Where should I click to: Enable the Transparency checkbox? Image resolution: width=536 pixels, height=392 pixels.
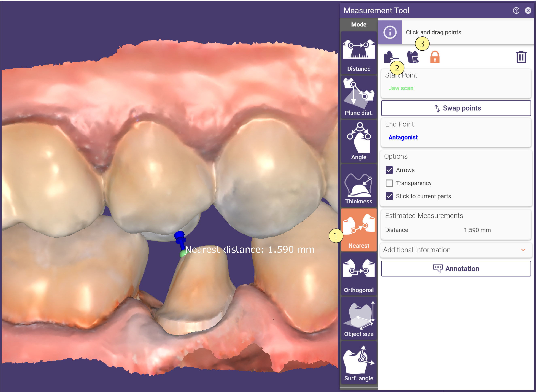click(389, 183)
